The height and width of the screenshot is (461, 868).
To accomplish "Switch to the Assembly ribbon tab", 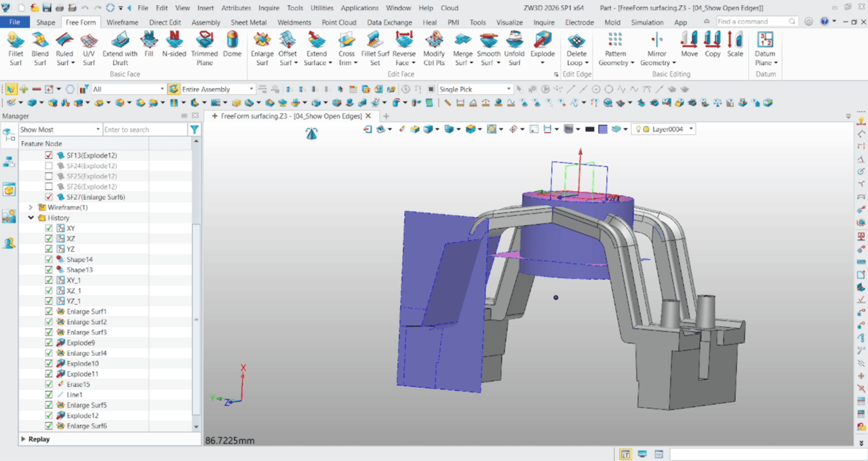I will (205, 22).
